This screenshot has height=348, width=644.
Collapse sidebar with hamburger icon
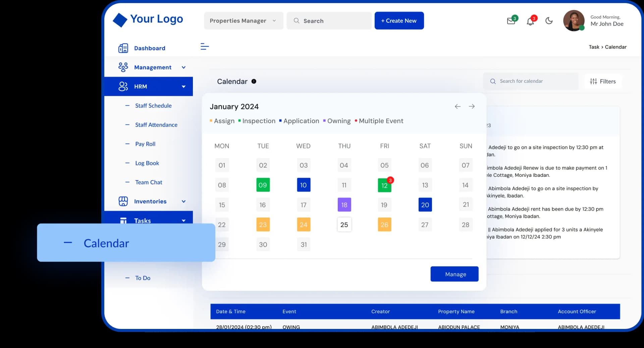pos(205,47)
